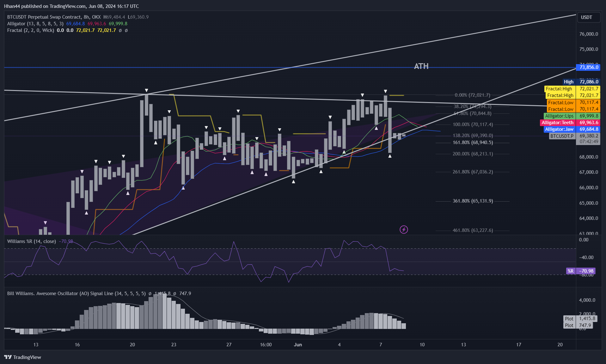Select the Awesome Oscillator (AO) Signal Line legend

[77, 294]
